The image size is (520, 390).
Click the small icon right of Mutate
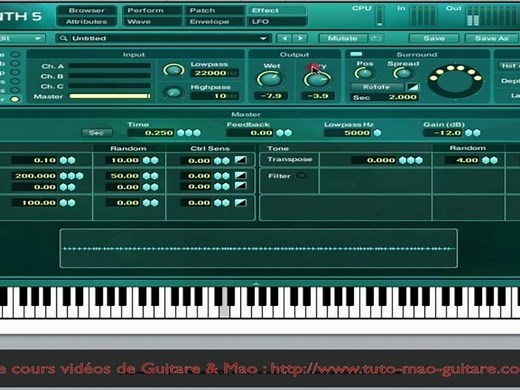(x=376, y=38)
